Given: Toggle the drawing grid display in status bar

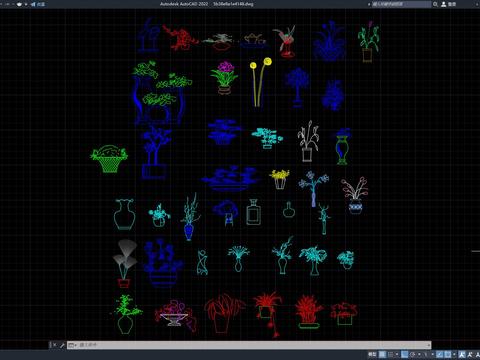Looking at the screenshot, I should point(382,354).
